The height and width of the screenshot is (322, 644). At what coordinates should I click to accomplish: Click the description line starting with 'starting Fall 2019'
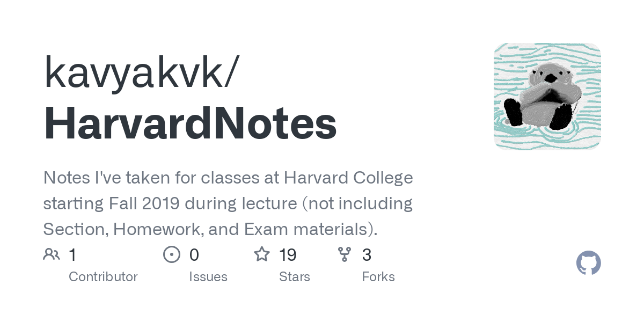coord(228,203)
